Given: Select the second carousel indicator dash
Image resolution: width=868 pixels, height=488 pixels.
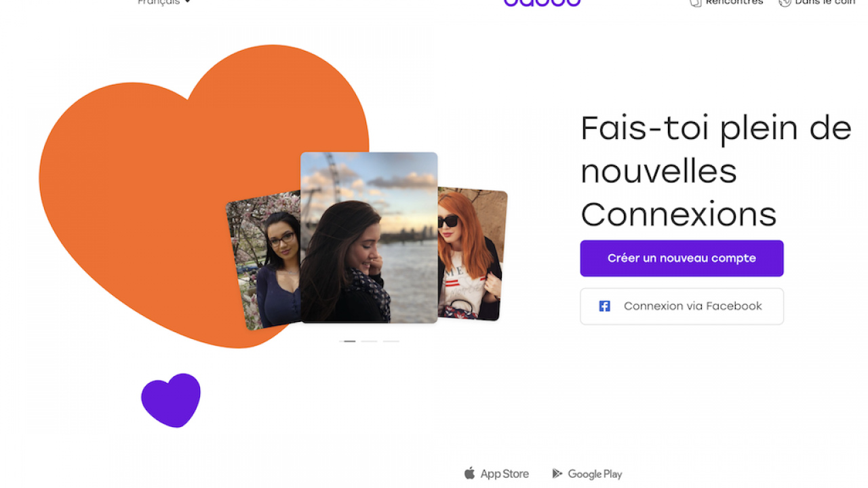Looking at the screenshot, I should click(x=369, y=341).
